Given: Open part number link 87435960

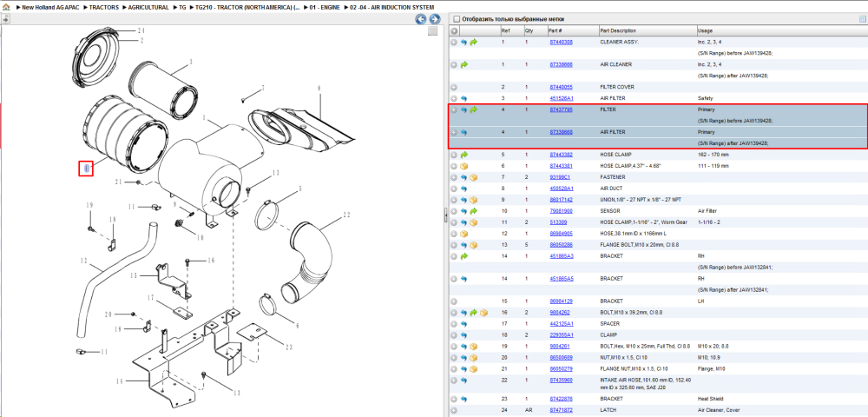Looking at the screenshot, I should (561, 381).
